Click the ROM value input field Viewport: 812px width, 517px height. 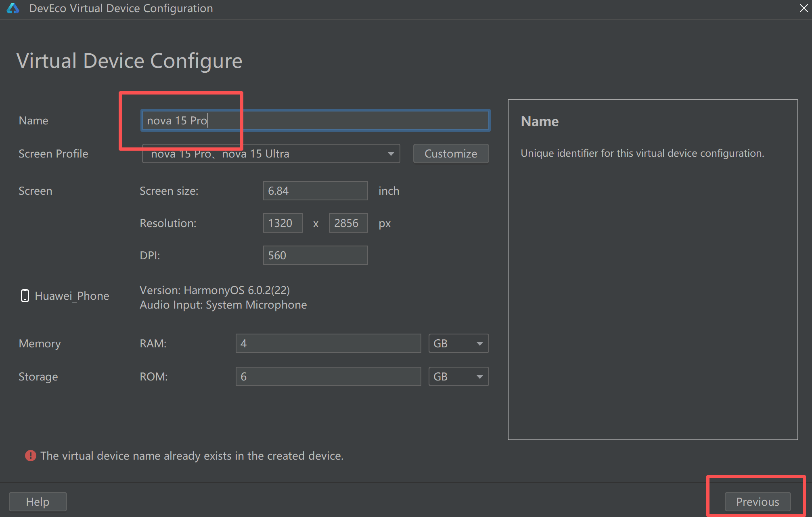coord(328,376)
